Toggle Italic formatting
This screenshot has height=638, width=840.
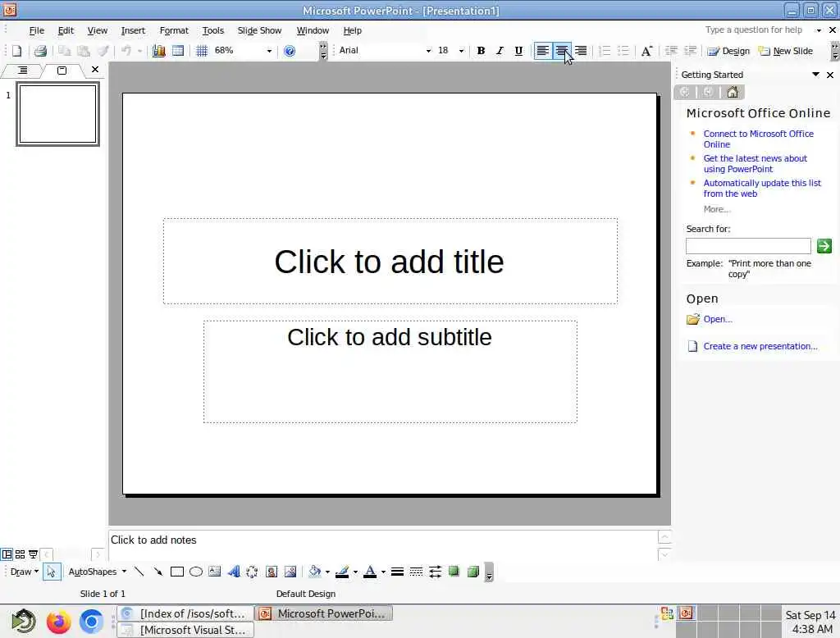500,51
